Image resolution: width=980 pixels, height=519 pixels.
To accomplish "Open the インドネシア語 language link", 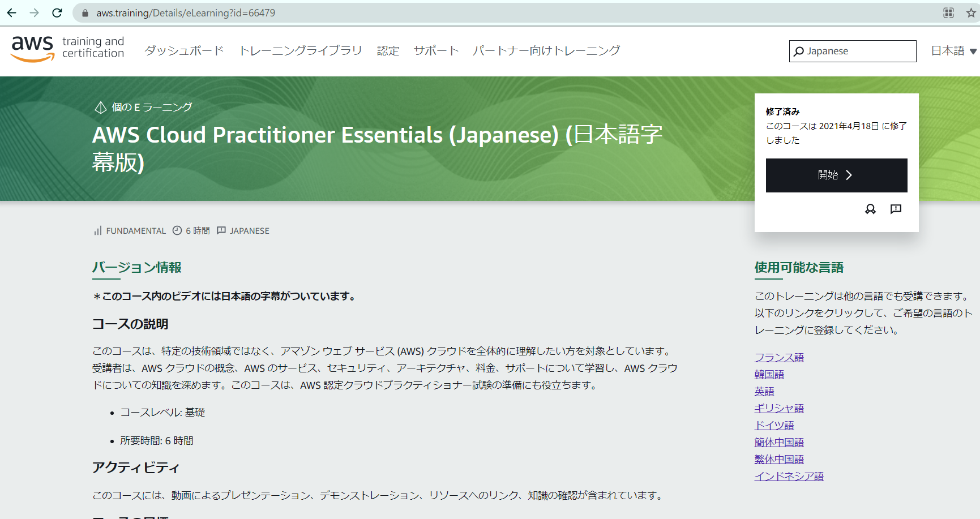I will pyautogui.click(x=789, y=477).
